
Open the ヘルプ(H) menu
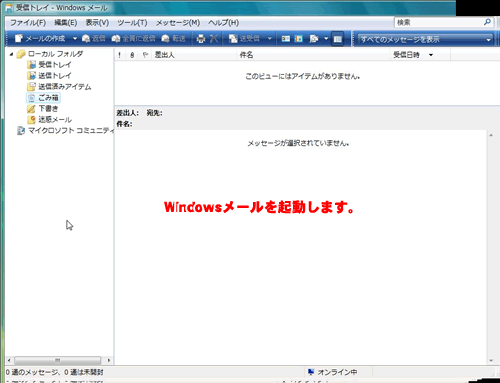click(224, 23)
